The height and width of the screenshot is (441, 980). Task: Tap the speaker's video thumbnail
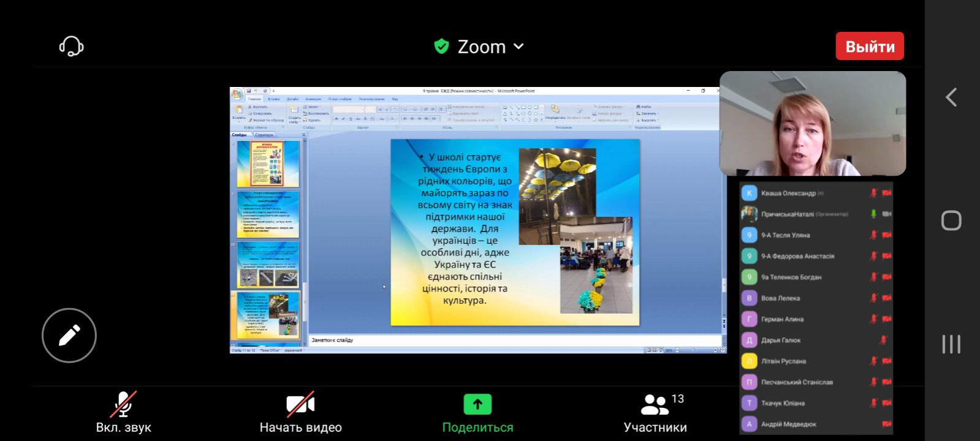(x=813, y=124)
